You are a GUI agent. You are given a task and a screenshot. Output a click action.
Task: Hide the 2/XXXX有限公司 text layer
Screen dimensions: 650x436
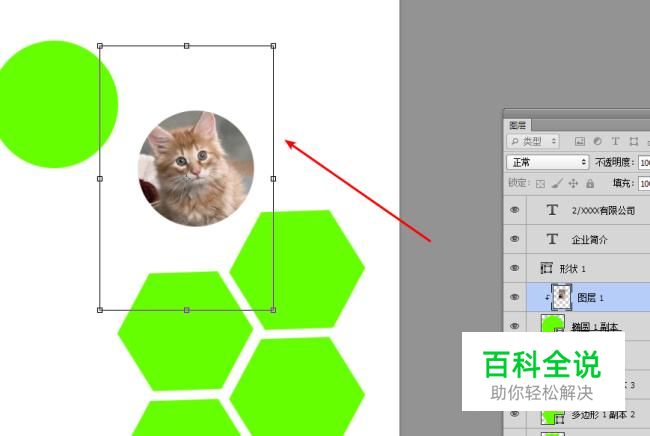click(514, 210)
